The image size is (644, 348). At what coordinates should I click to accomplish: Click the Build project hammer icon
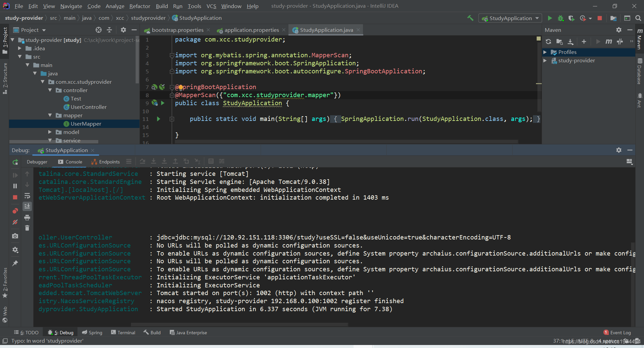470,18
